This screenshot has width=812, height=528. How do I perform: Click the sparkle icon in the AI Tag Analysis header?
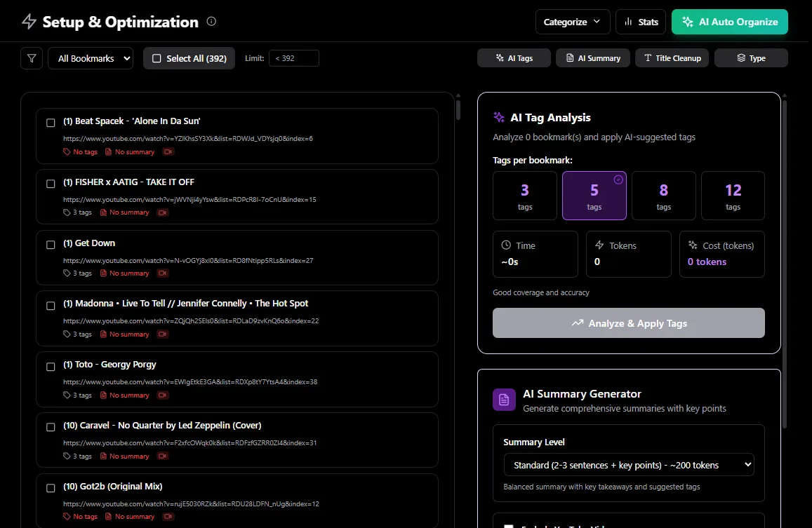499,118
